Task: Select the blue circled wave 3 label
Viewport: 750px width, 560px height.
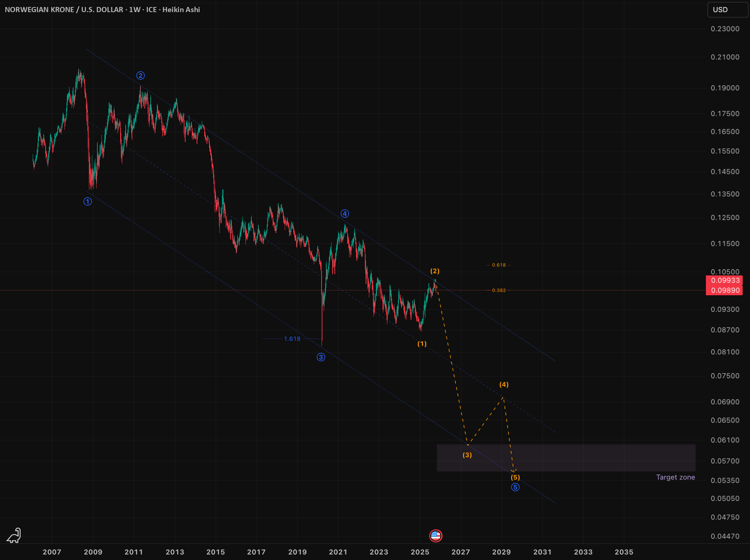Action: (x=321, y=357)
